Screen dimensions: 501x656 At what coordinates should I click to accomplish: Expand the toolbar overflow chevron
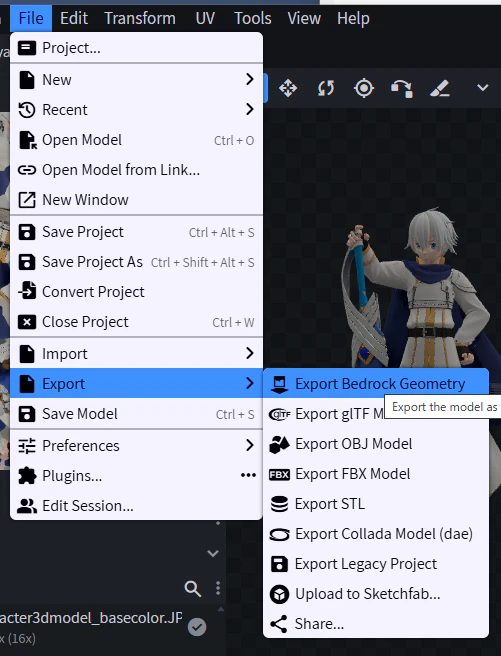pyautogui.click(x=483, y=87)
